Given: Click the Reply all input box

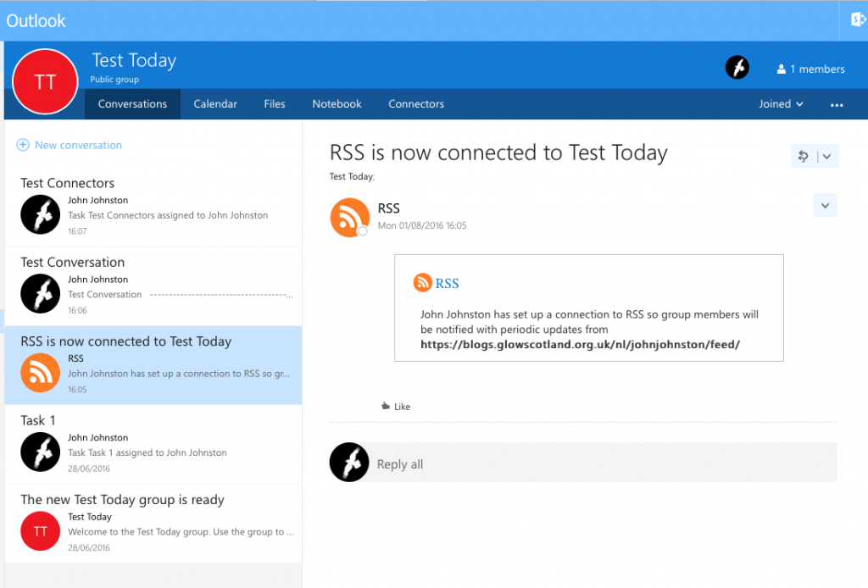Looking at the screenshot, I should click(x=603, y=463).
